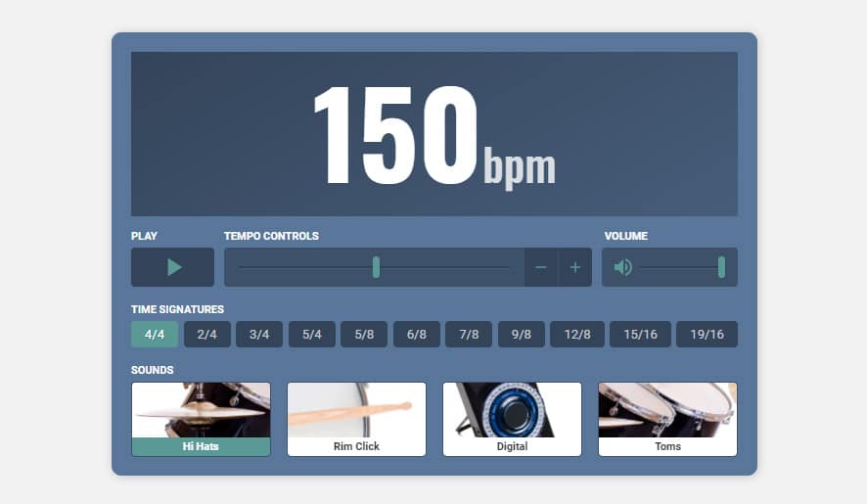The image size is (867, 504).
Task: Select the Hi Hats sound
Action: pos(201,419)
